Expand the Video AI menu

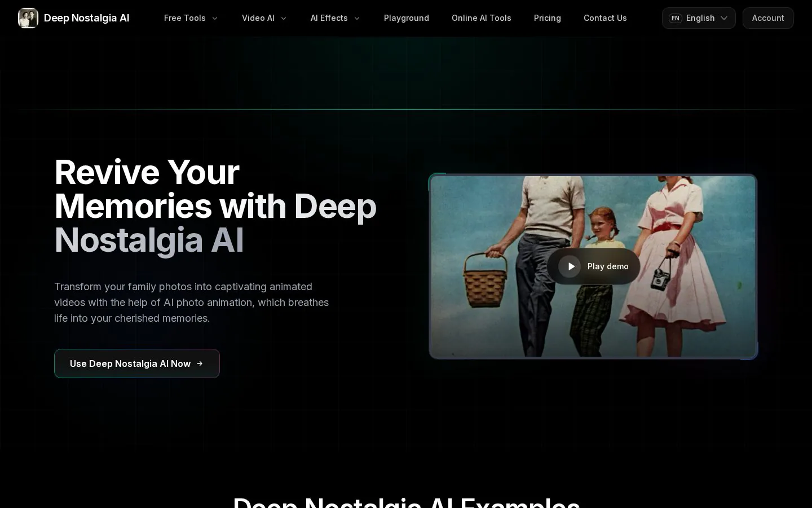point(264,18)
